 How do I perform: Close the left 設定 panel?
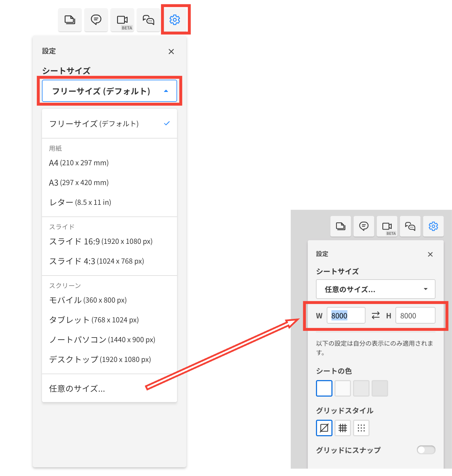pos(171,51)
